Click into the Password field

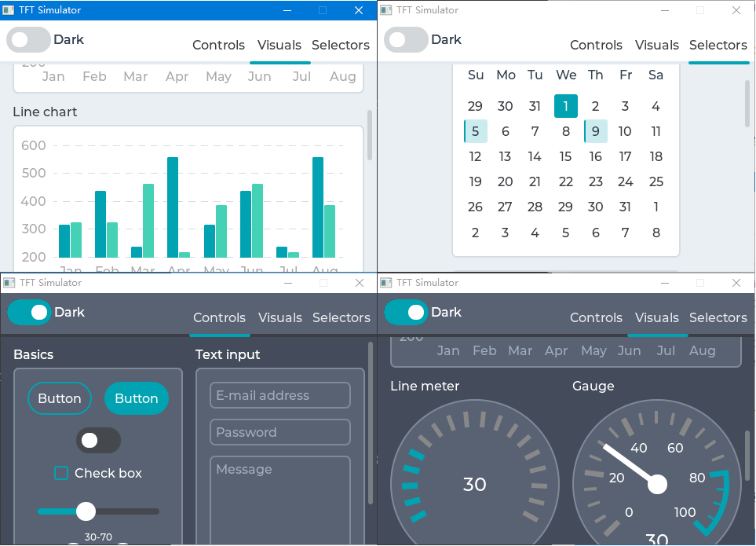click(279, 432)
